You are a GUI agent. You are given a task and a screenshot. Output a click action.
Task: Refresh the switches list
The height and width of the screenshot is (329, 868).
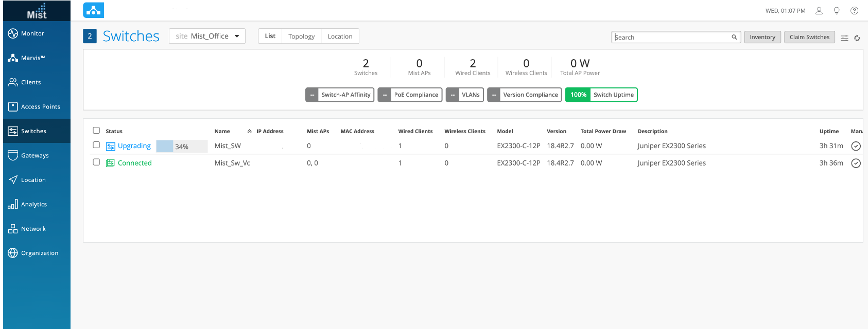[857, 38]
